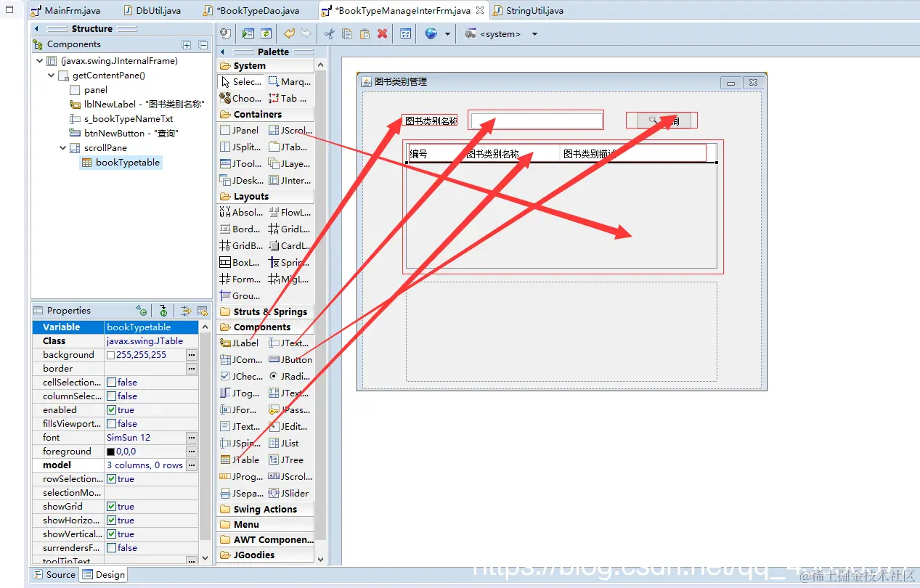
Task: Uncheck the showHorizontalLines checkbox
Action: click(111, 520)
